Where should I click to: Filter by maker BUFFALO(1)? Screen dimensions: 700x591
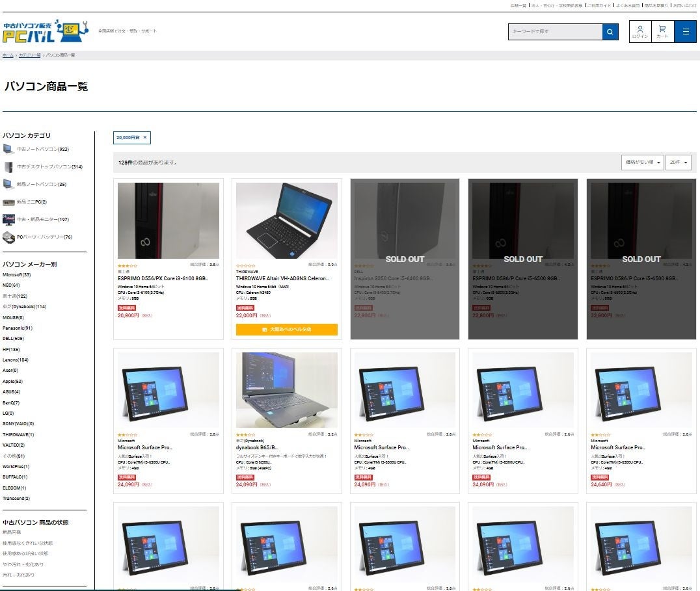(15, 477)
